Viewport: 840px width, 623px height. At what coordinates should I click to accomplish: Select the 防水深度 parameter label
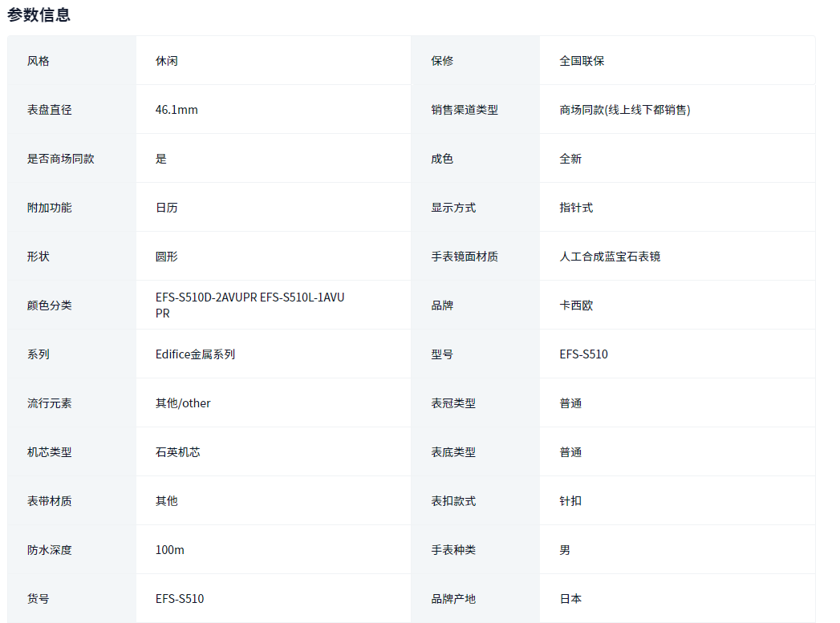coord(50,550)
